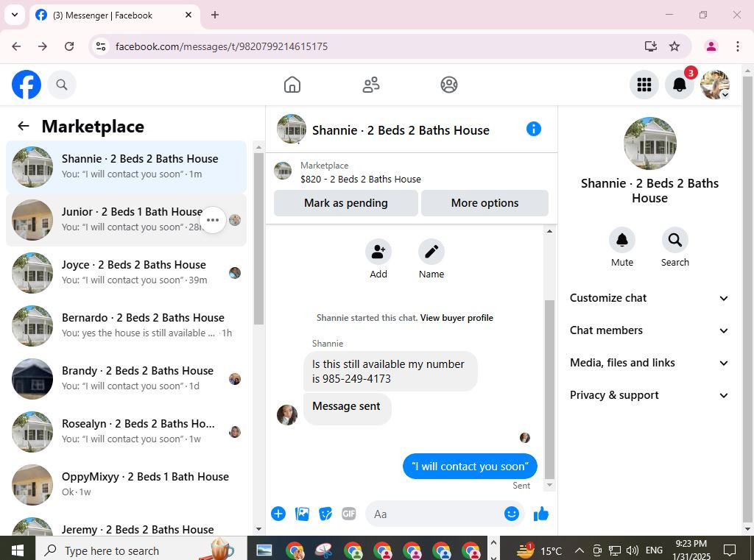
Task: Open more actions blue plus icon
Action: click(x=278, y=514)
